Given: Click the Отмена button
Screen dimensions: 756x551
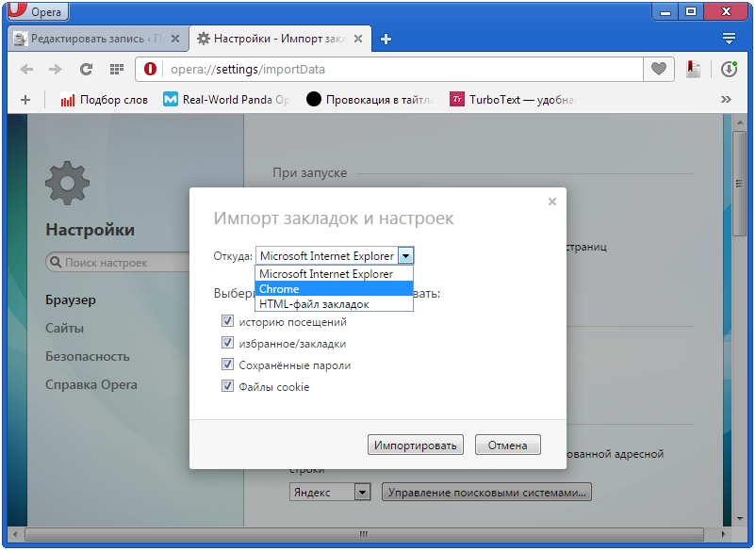Looking at the screenshot, I should [x=508, y=445].
